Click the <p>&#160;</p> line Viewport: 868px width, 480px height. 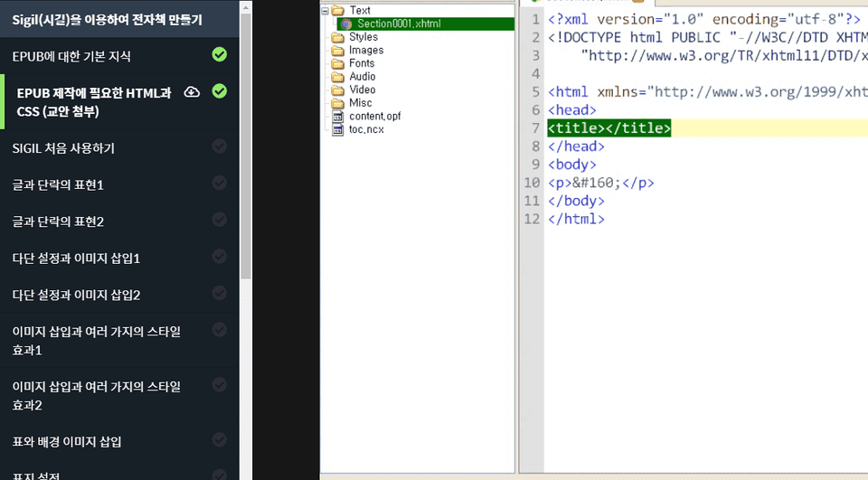click(x=600, y=183)
